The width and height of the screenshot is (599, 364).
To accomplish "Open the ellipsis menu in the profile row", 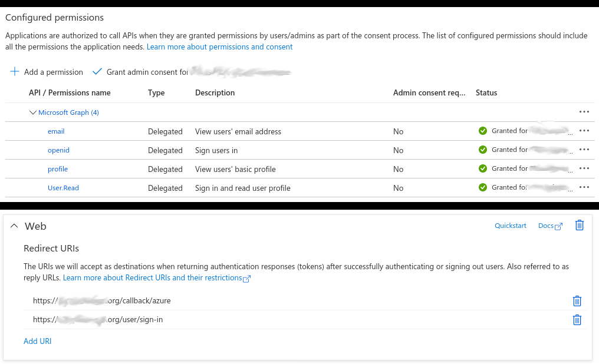I will pos(584,168).
